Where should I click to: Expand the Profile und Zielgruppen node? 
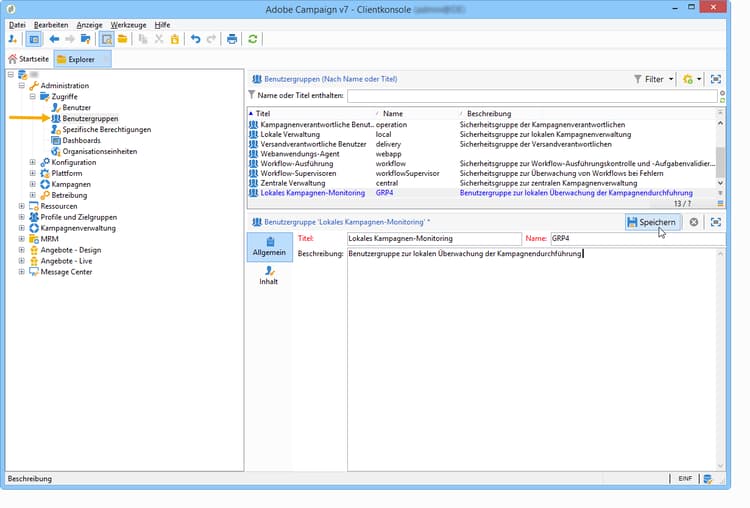point(22,217)
